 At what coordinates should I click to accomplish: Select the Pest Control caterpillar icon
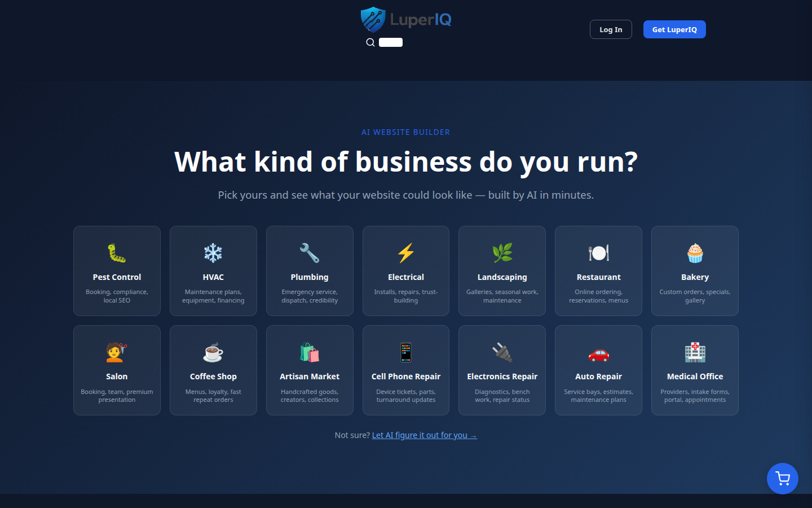pos(117,252)
